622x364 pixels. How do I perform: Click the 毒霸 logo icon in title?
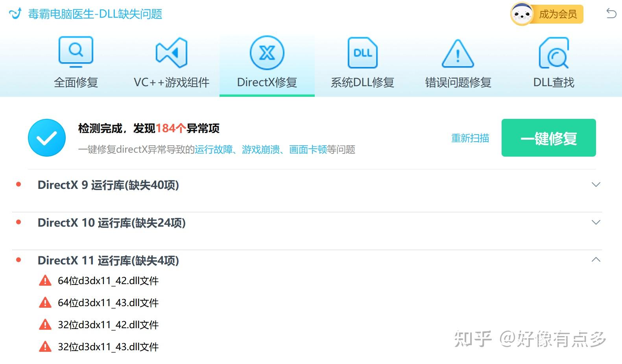[x=15, y=14]
